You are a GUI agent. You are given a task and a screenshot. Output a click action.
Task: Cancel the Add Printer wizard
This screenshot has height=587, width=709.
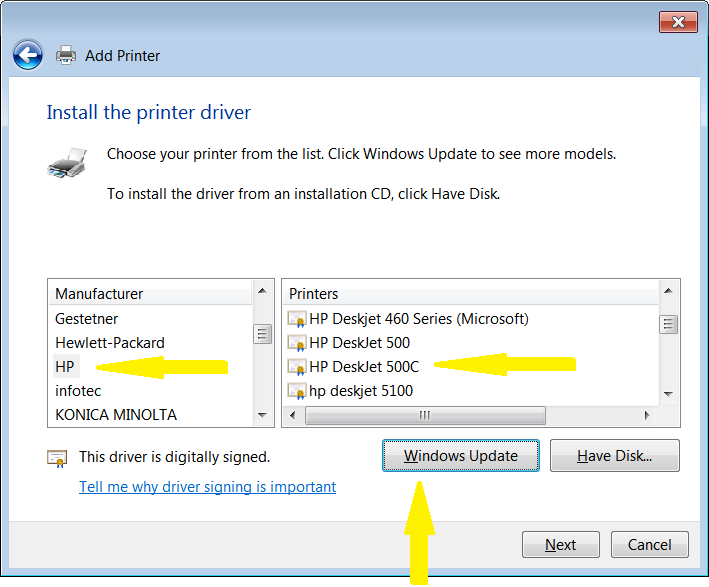(x=649, y=544)
